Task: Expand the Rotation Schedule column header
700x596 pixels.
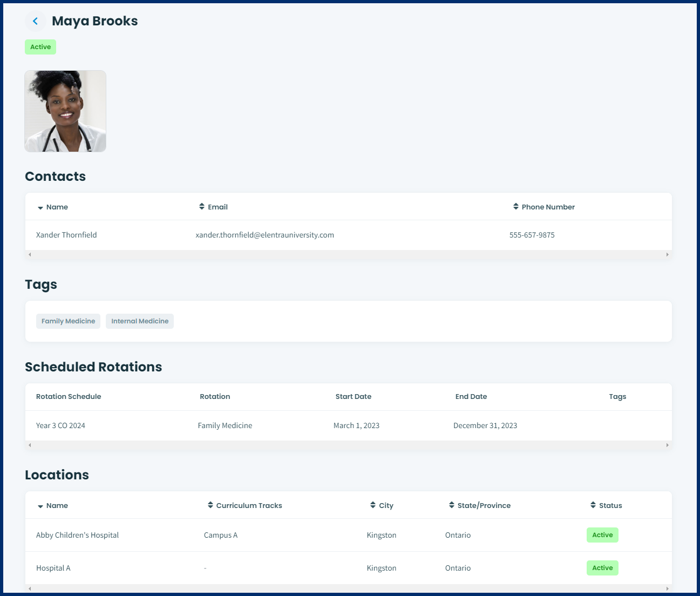Action: click(x=69, y=396)
